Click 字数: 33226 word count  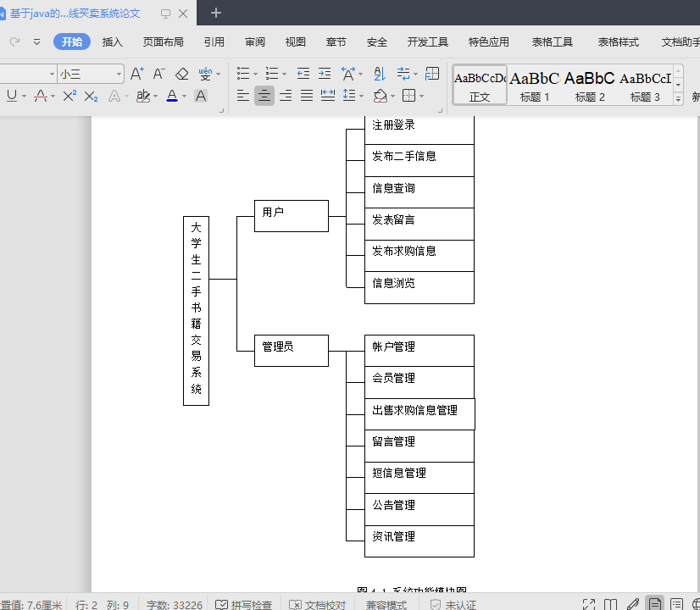(174, 605)
